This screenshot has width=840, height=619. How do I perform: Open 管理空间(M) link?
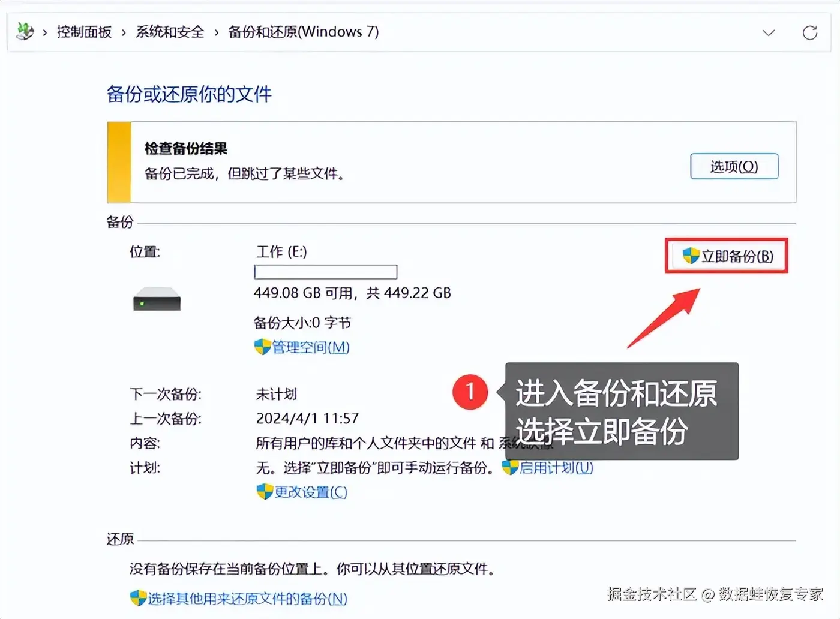[311, 347]
